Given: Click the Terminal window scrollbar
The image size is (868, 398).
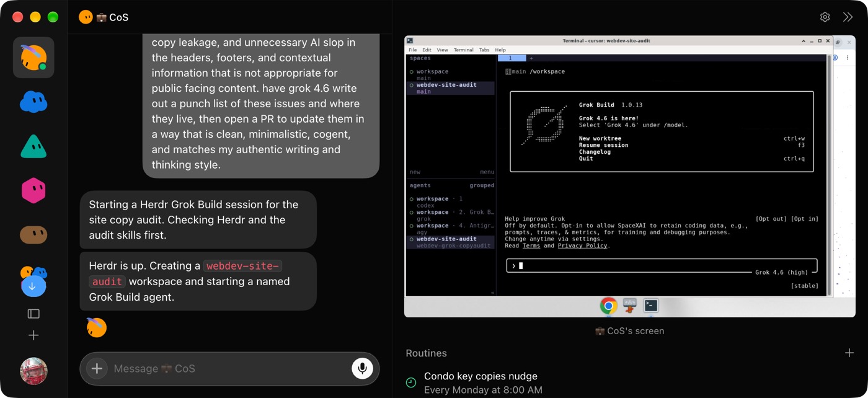Looking at the screenshot, I should (x=830, y=175).
